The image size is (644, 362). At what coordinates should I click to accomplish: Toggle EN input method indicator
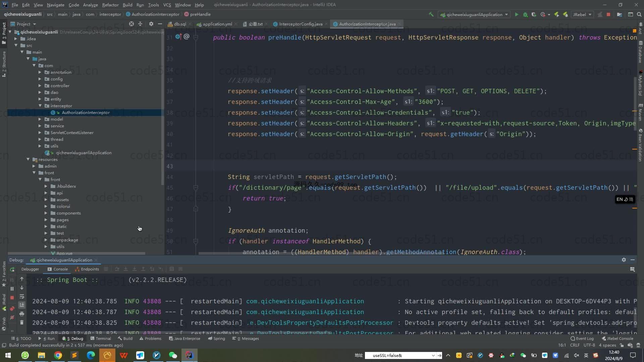point(625,199)
